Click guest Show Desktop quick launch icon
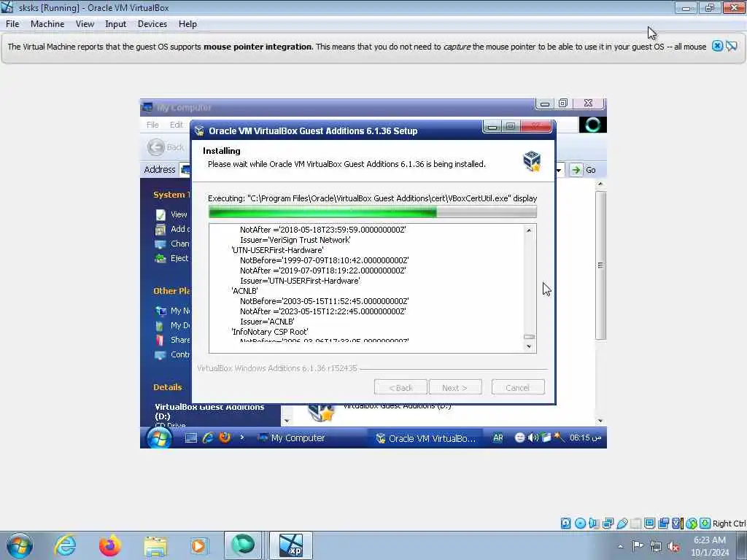This screenshot has width=747, height=560. click(191, 437)
